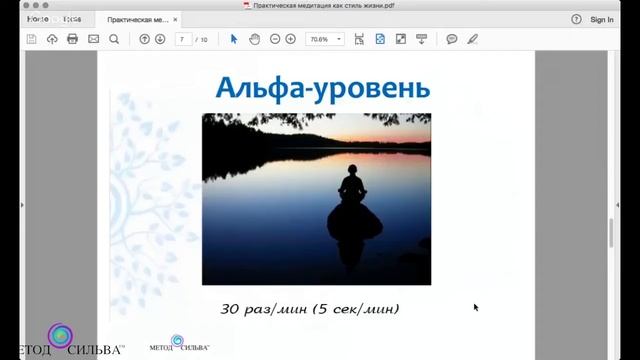
Task: Click the upload to cloud icon
Action: point(52,39)
